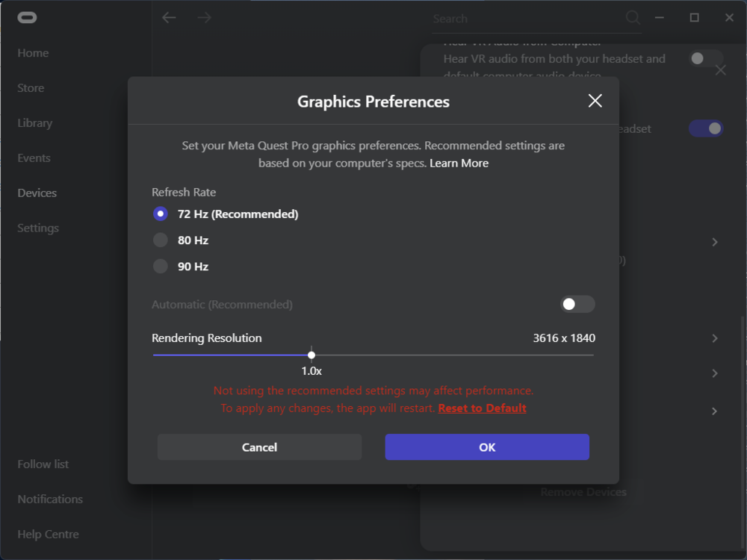Select the 72 Hz refresh rate
The image size is (747, 560).
(x=161, y=214)
